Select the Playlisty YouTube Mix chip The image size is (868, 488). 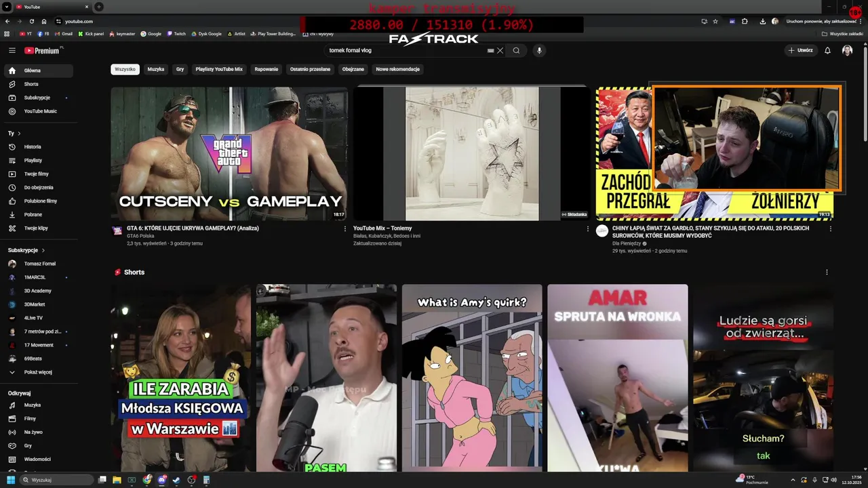(219, 69)
